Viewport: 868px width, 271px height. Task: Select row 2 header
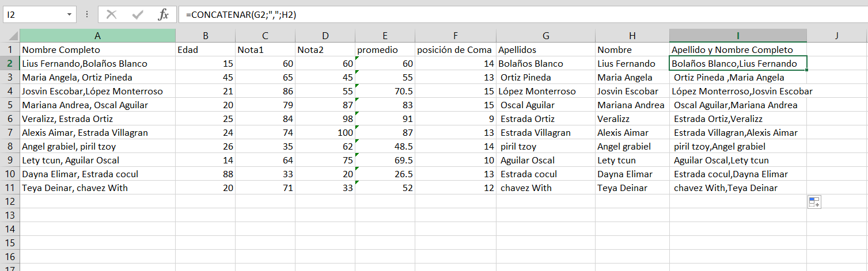10,63
